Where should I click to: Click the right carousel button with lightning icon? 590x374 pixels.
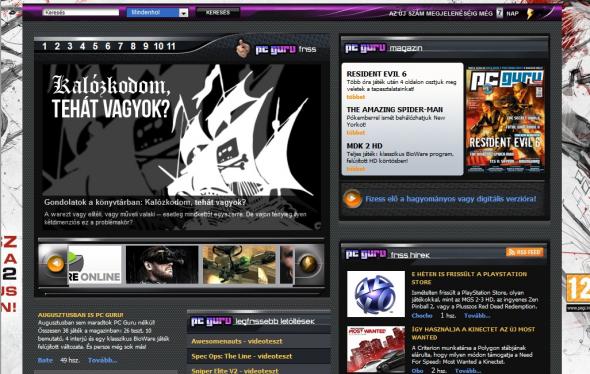(308, 264)
